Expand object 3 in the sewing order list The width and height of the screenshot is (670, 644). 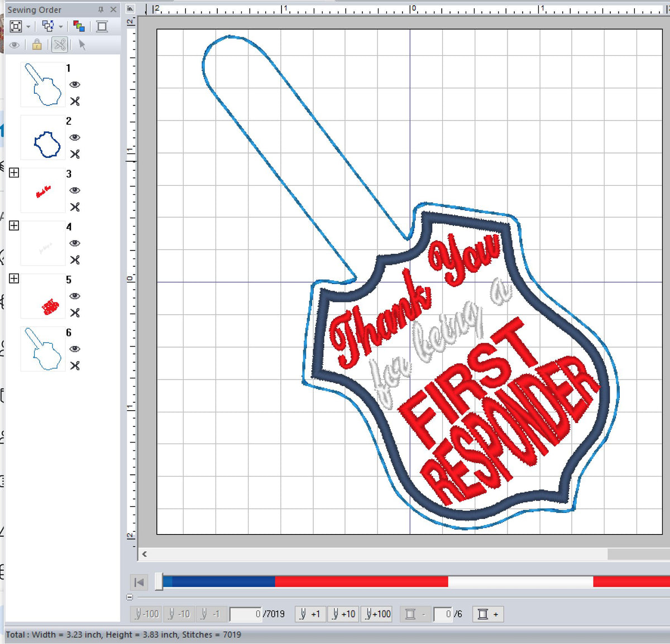coord(14,173)
